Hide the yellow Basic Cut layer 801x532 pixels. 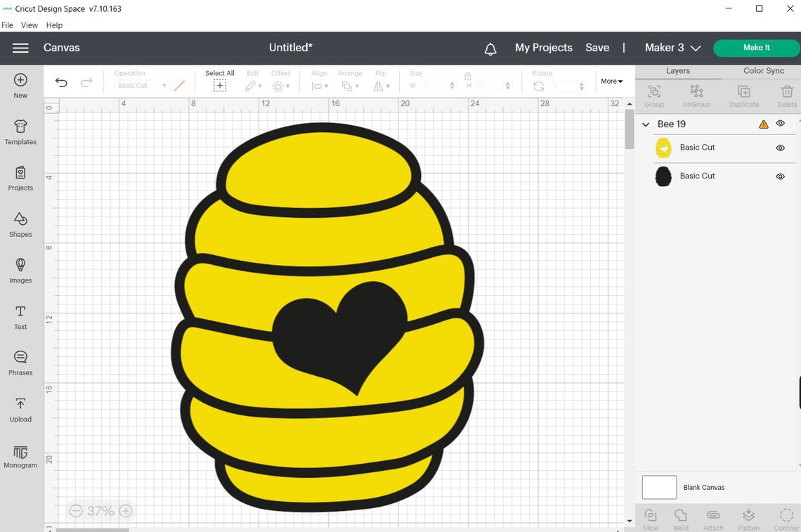click(780, 148)
